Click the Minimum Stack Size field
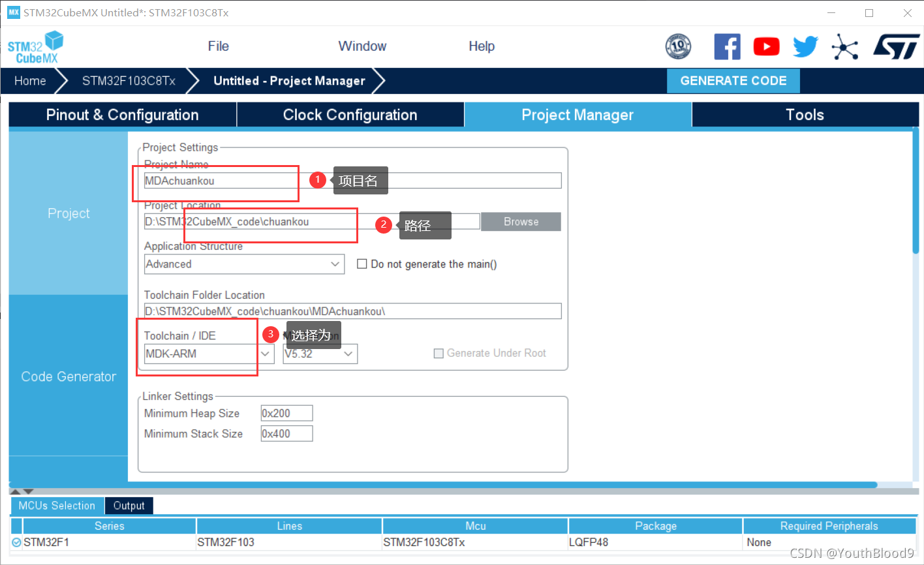 [286, 433]
